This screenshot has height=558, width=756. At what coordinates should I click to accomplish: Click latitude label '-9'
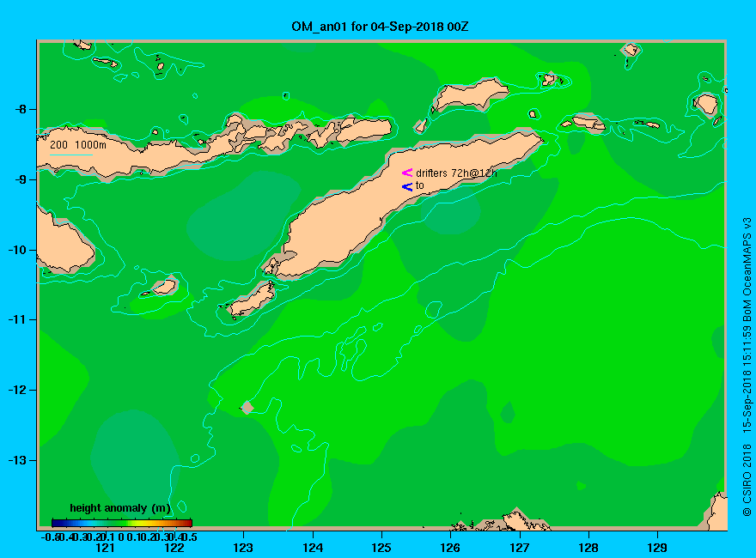pyautogui.click(x=21, y=179)
